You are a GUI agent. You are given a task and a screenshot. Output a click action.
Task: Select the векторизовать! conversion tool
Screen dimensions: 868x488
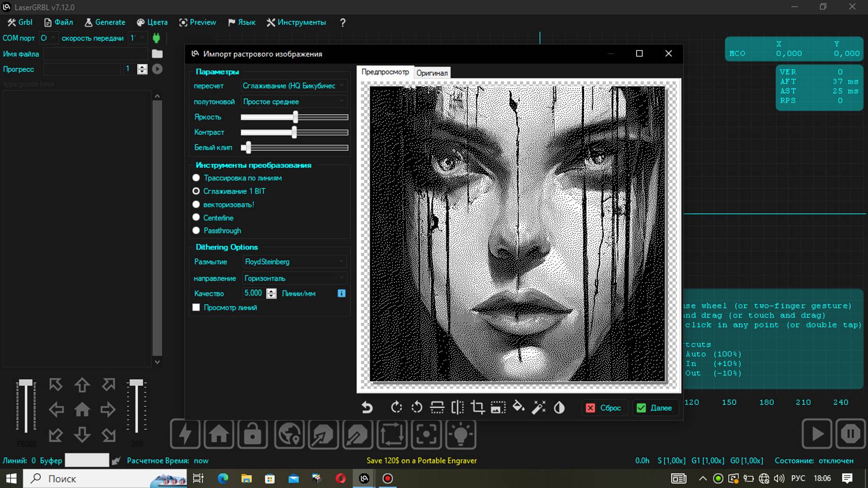pyautogui.click(x=196, y=204)
